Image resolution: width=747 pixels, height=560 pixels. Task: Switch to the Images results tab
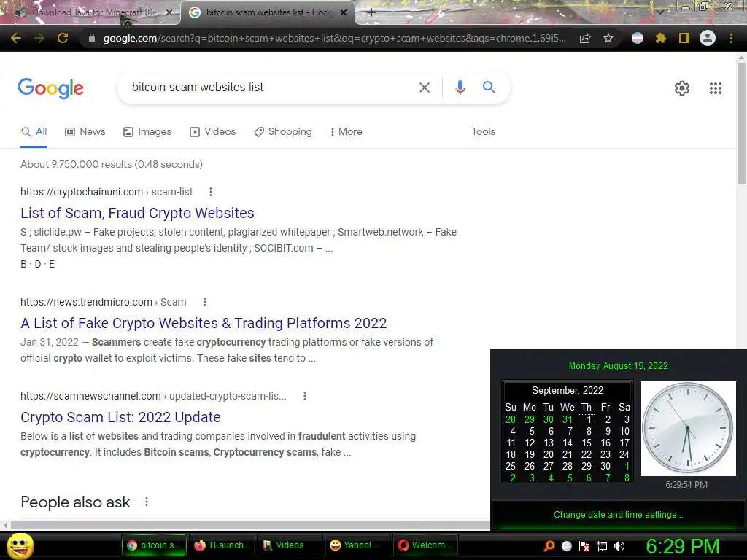click(x=147, y=132)
